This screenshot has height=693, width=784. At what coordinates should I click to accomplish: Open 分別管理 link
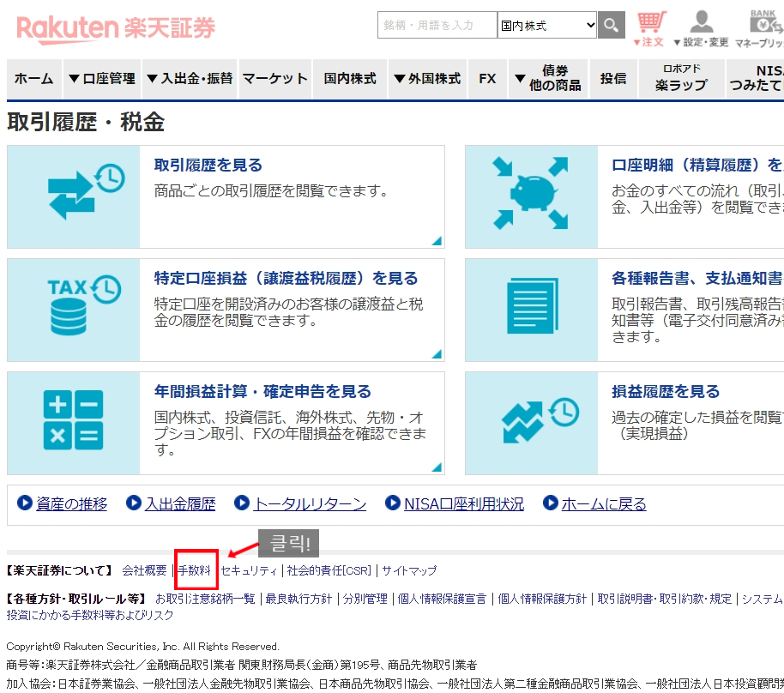pyautogui.click(x=365, y=599)
